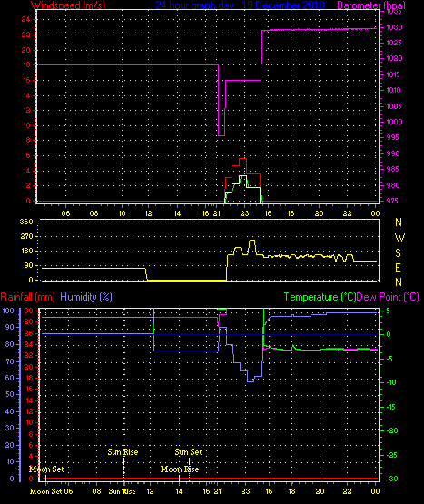Screen dimensions: 424x504
Task: Click the "Windspeed (m/s)" axis title
Action: (x=68, y=5)
